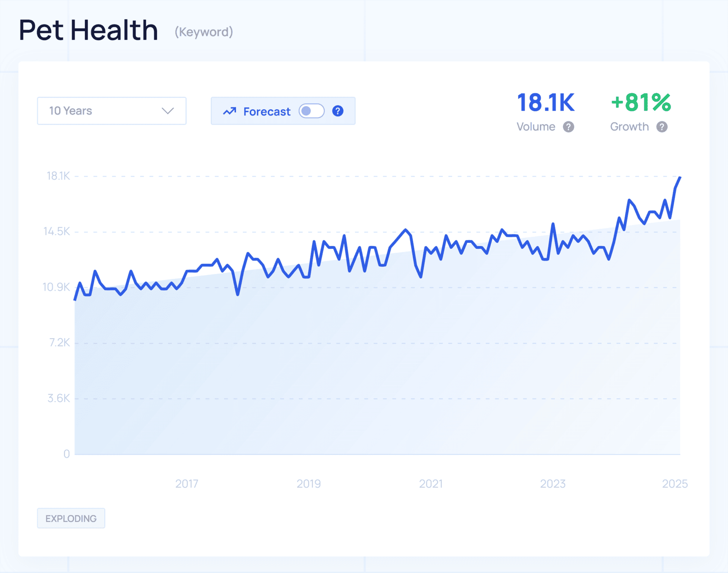The width and height of the screenshot is (728, 573).
Task: Click the Growth label text
Action: (x=629, y=127)
